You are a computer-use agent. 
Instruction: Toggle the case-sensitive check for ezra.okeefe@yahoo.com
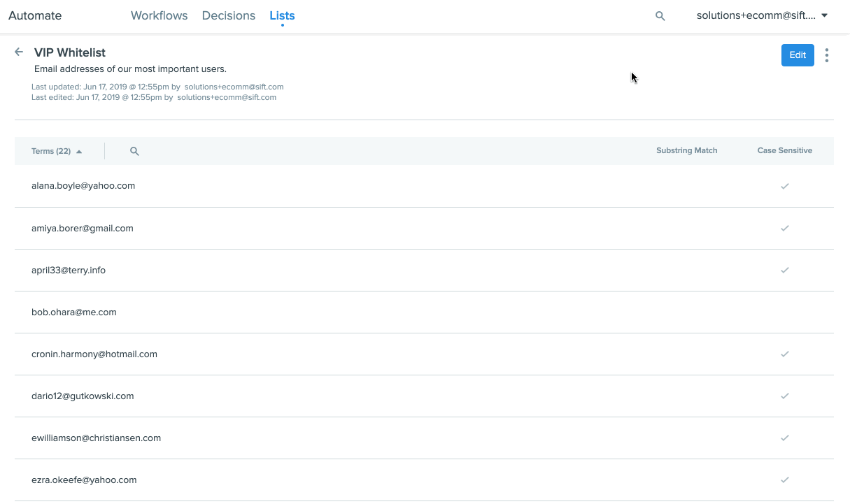pos(785,480)
